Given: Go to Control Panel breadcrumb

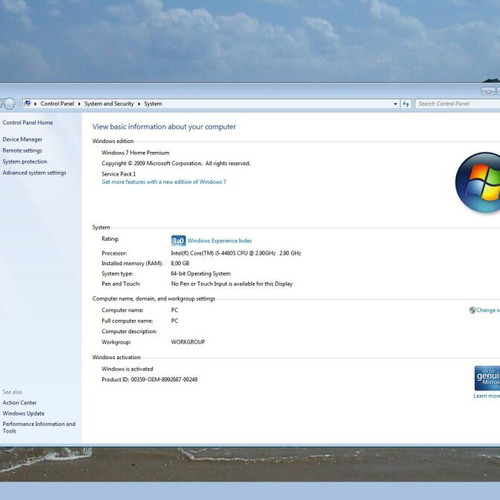Looking at the screenshot, I should click(x=57, y=104).
